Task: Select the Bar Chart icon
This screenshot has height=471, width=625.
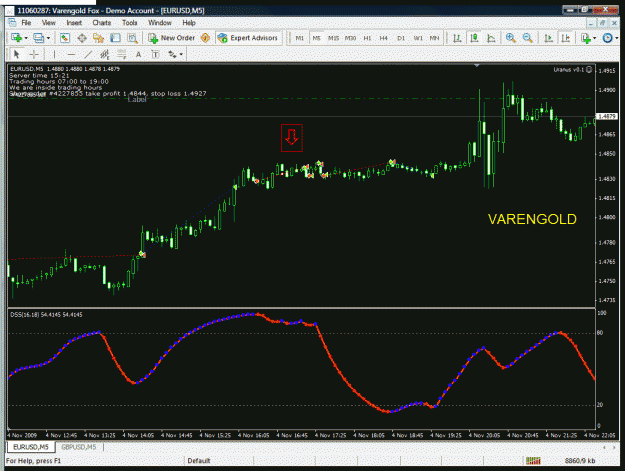Action: [x=457, y=38]
